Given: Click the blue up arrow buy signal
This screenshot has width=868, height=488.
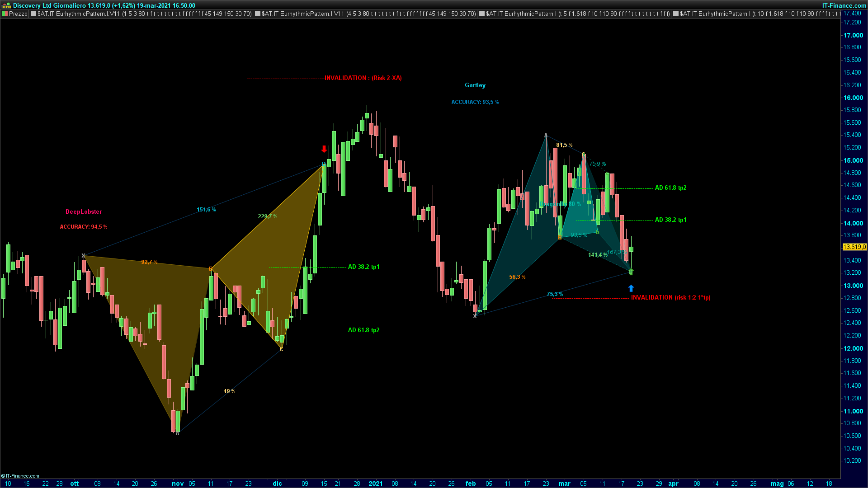Looking at the screenshot, I should click(631, 288).
